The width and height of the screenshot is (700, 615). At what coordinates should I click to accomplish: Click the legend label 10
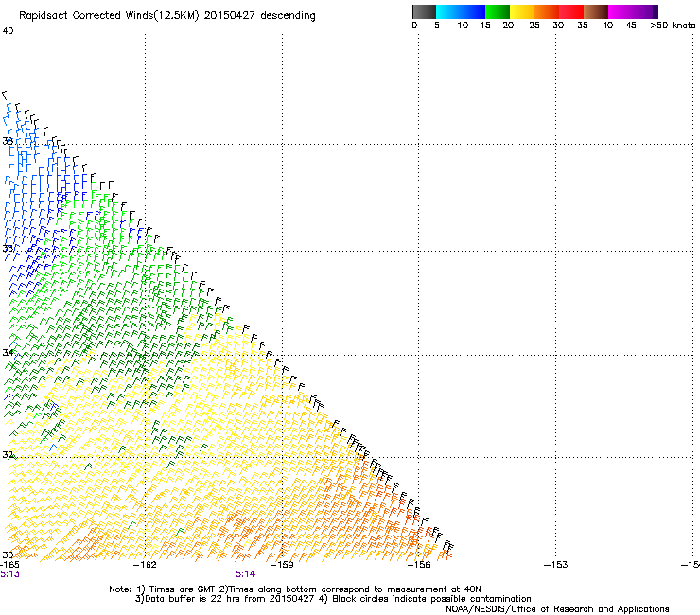point(463,26)
